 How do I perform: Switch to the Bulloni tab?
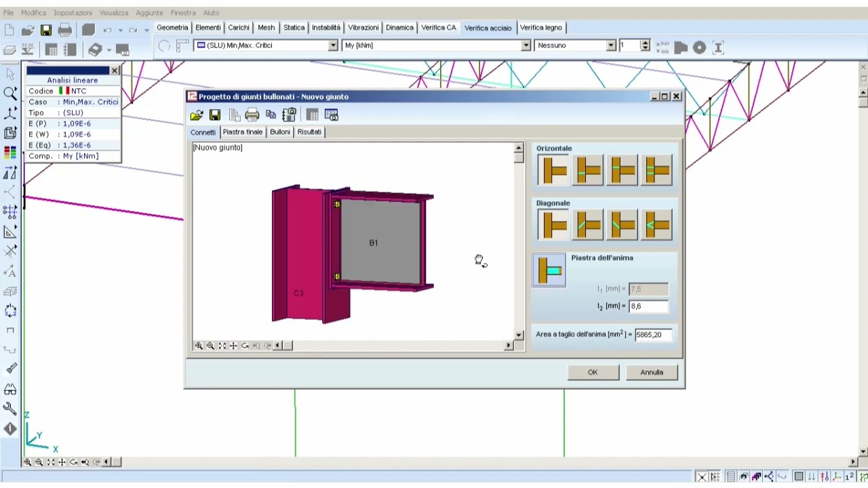[x=280, y=131]
